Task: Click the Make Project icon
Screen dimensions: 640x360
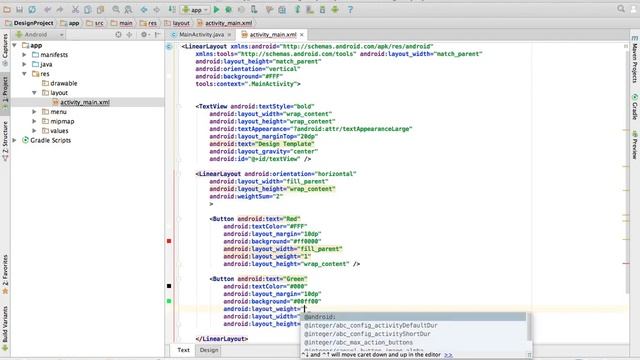Action: coord(172,9)
